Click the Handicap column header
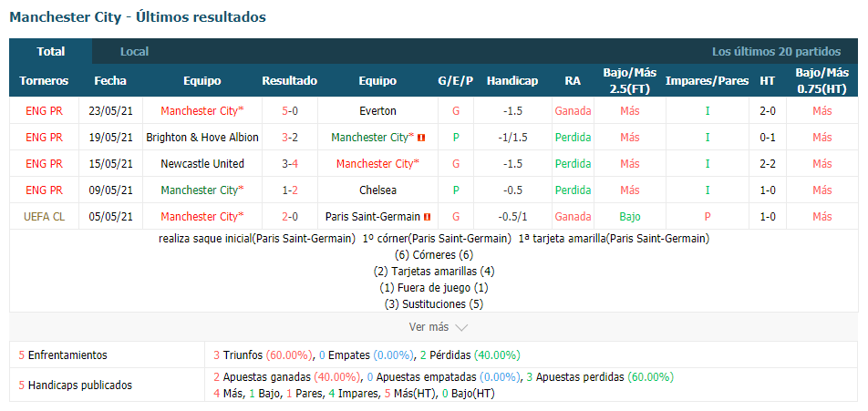Image resolution: width=868 pixels, height=411 pixels. [x=512, y=81]
